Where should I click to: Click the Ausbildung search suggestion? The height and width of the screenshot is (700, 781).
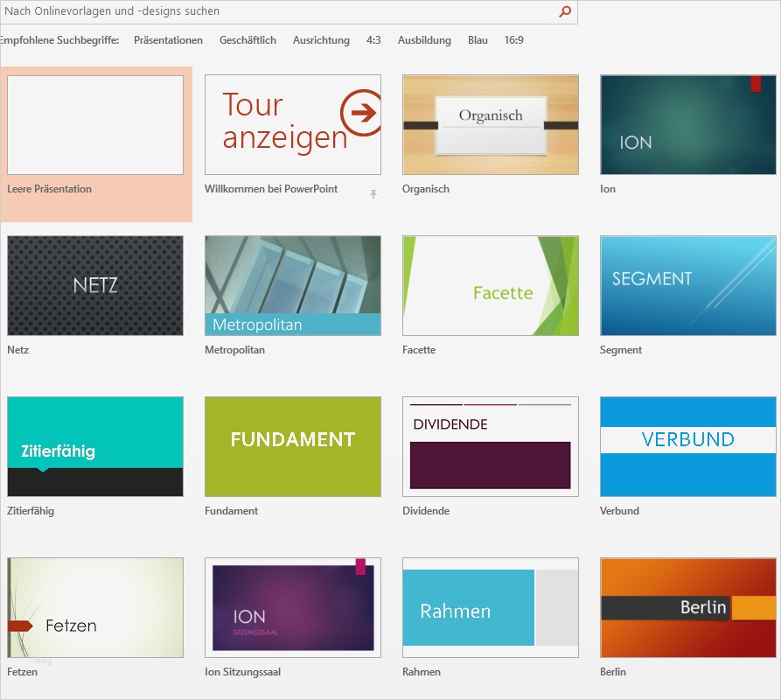(x=423, y=40)
